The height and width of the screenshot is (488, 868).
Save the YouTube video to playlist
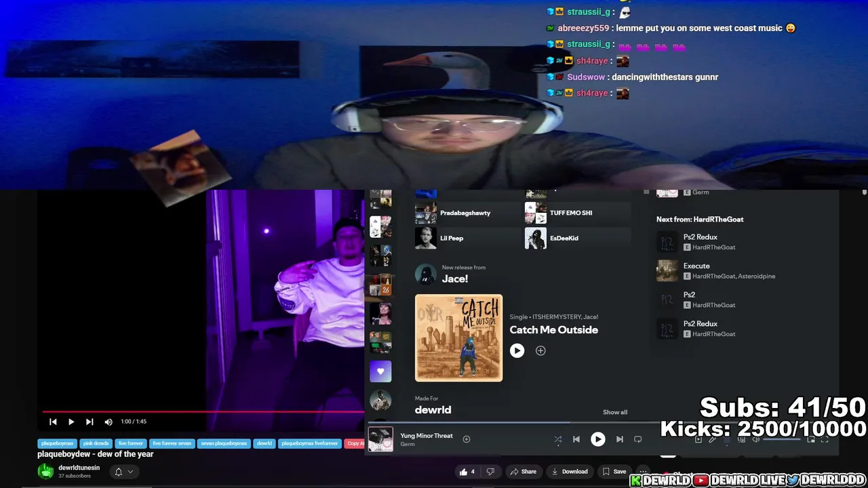[x=614, y=472]
